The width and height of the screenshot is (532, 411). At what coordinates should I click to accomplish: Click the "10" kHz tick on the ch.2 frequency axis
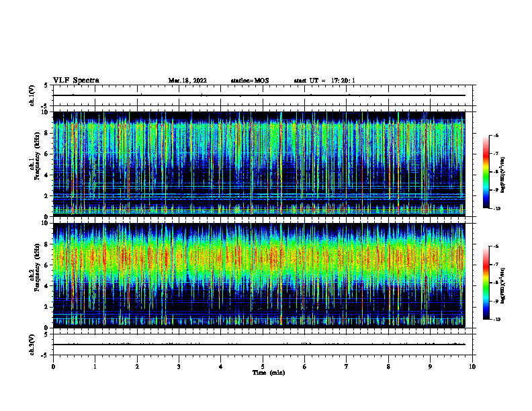pos(46,223)
